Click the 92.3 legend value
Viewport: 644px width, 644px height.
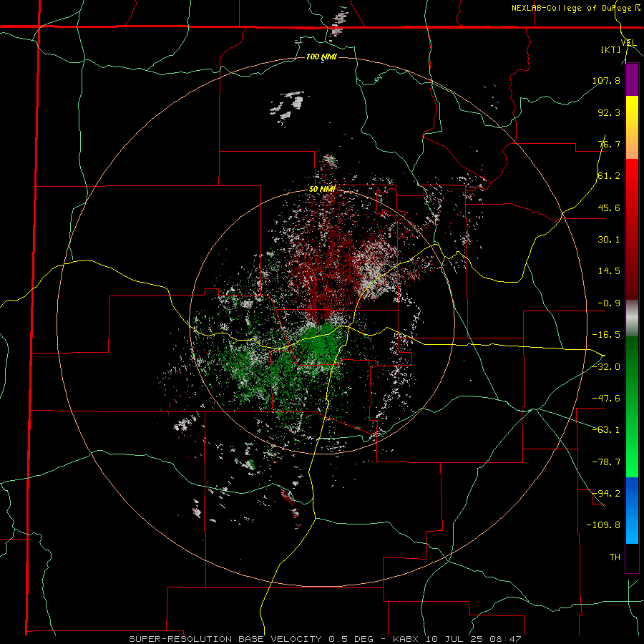[x=609, y=112]
